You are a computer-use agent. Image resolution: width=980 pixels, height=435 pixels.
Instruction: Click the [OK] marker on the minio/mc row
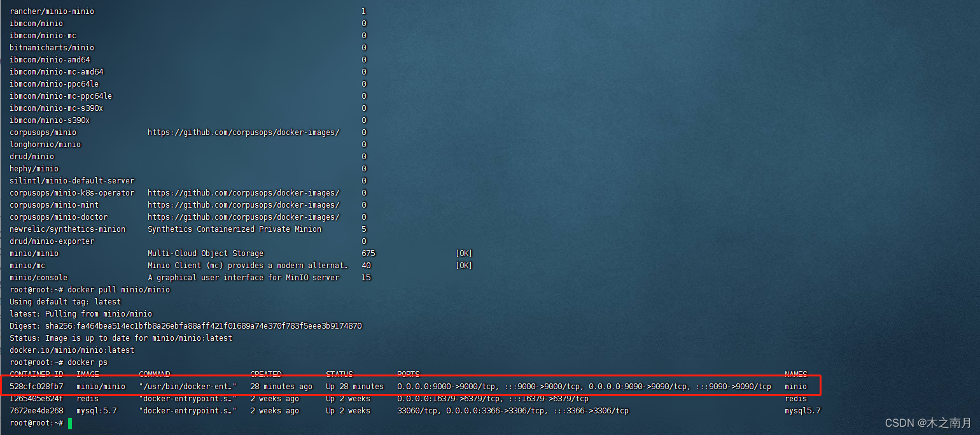tap(464, 266)
